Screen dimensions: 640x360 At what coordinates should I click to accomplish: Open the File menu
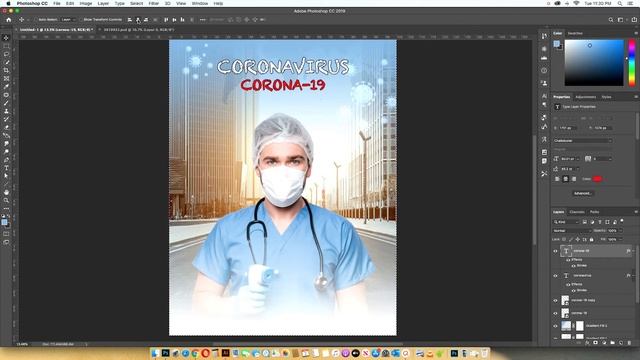pos(57,3)
